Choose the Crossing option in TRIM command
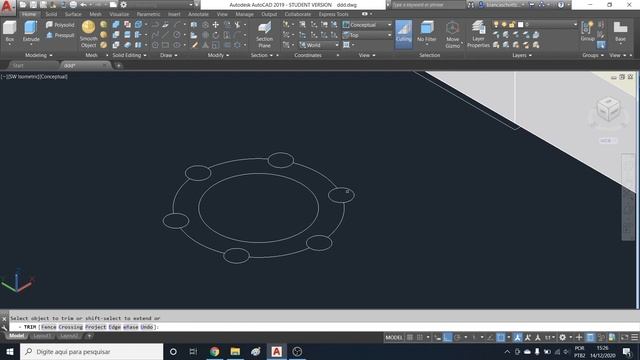Viewport: 640px width, 360px height. 71,327
